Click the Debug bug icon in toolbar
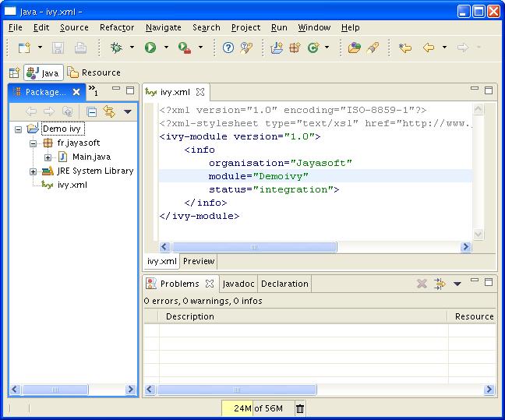This screenshot has height=420, width=505. pos(116,48)
